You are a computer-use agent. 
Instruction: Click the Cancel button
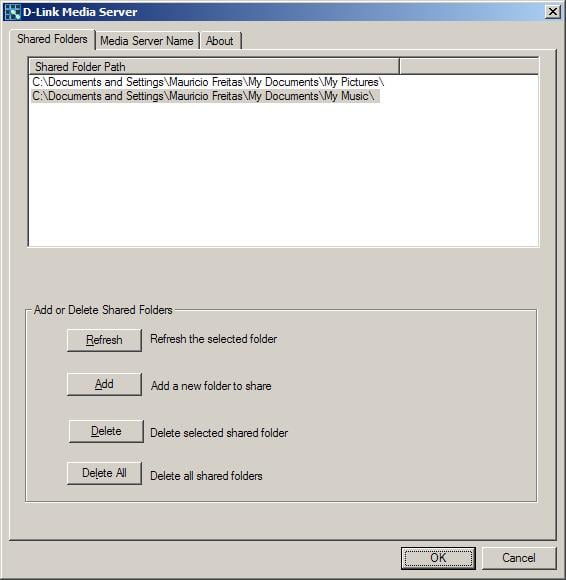click(519, 558)
